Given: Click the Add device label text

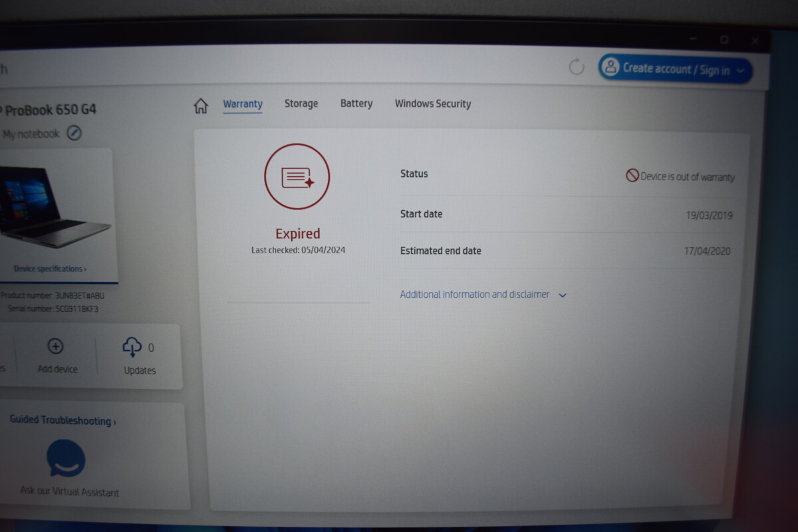Looking at the screenshot, I should coord(57,369).
